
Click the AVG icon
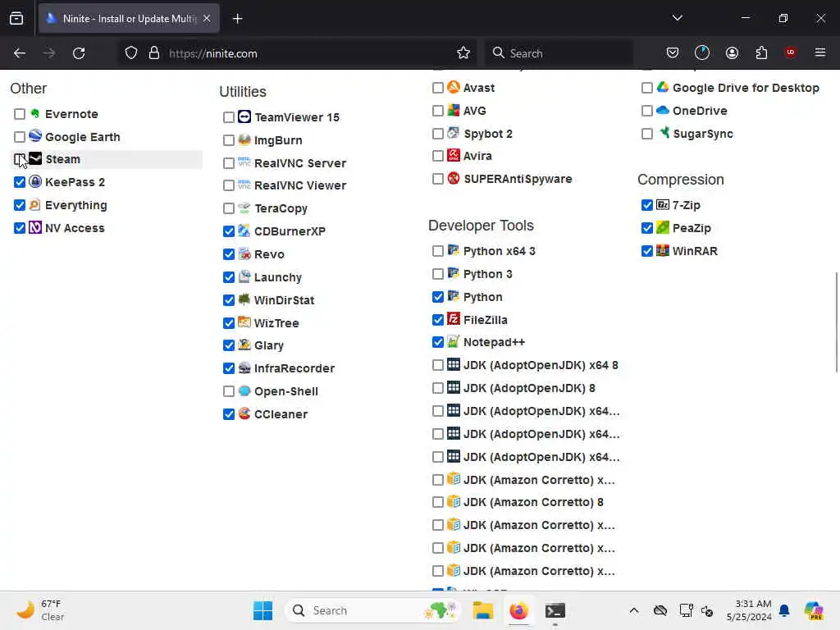click(x=453, y=111)
